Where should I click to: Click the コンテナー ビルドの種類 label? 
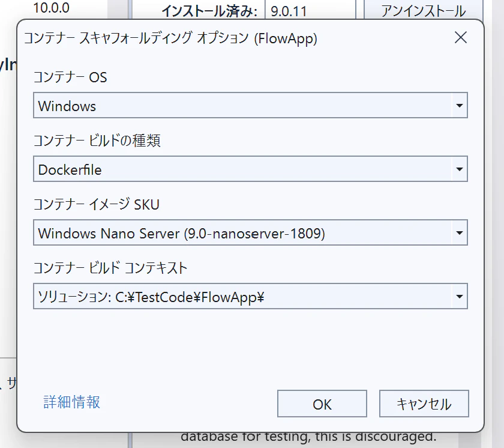tap(97, 141)
